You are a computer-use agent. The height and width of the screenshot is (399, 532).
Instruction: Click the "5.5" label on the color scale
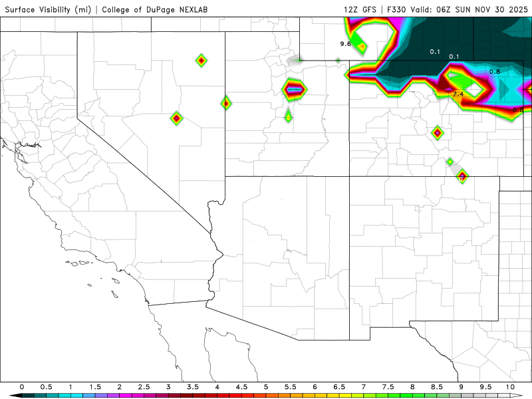tap(291, 387)
